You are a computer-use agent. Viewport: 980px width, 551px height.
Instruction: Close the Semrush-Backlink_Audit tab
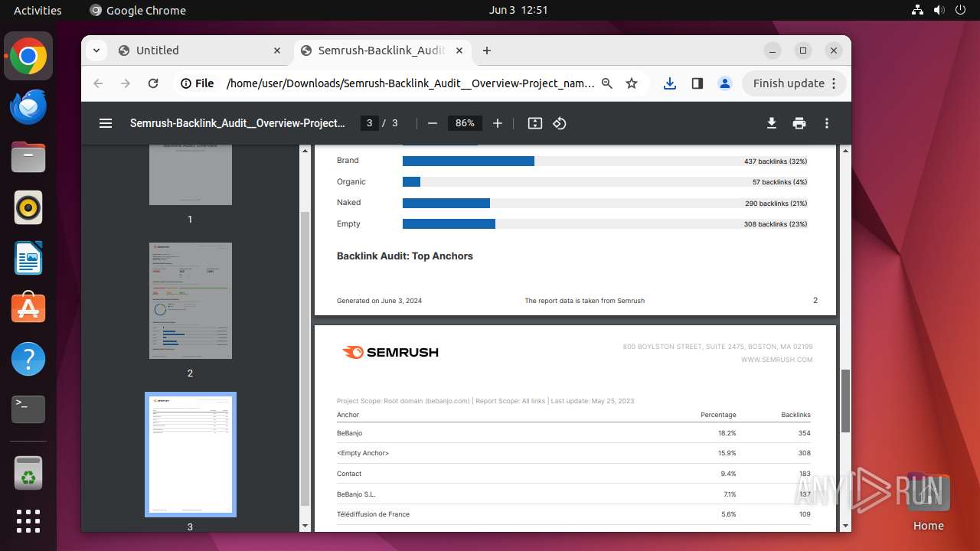459,51
